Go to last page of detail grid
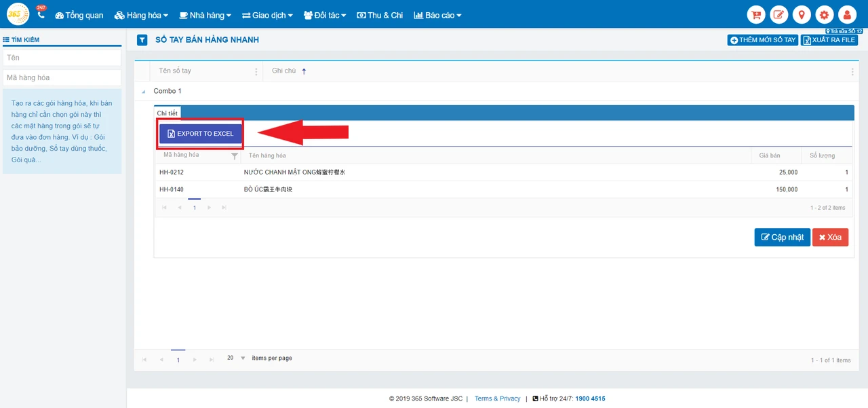The image size is (868, 408). pyautogui.click(x=224, y=208)
